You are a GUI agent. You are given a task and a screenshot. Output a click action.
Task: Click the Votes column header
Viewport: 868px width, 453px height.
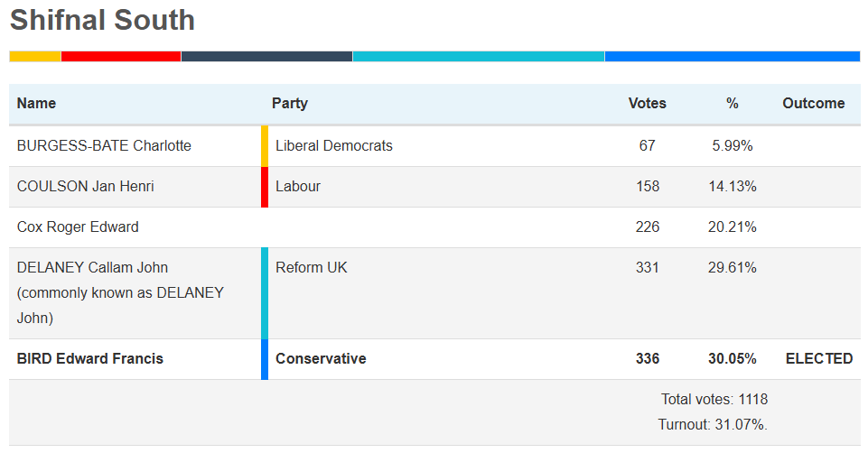click(647, 103)
